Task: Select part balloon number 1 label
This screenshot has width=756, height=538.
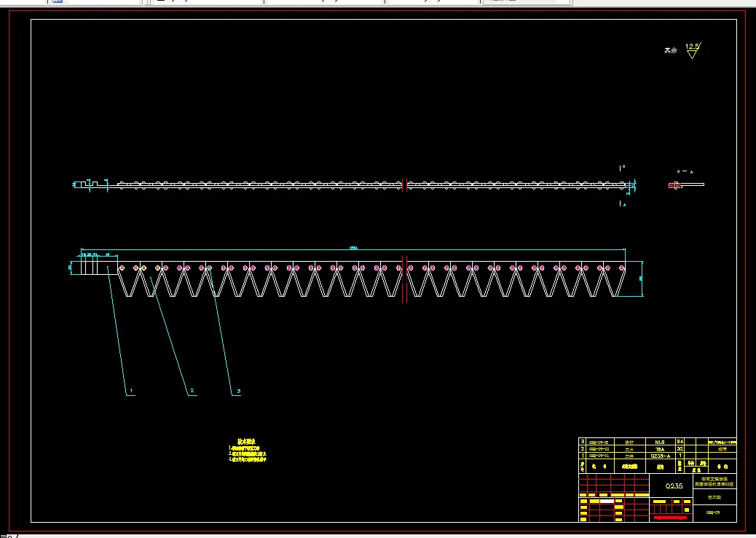Action: point(131,390)
